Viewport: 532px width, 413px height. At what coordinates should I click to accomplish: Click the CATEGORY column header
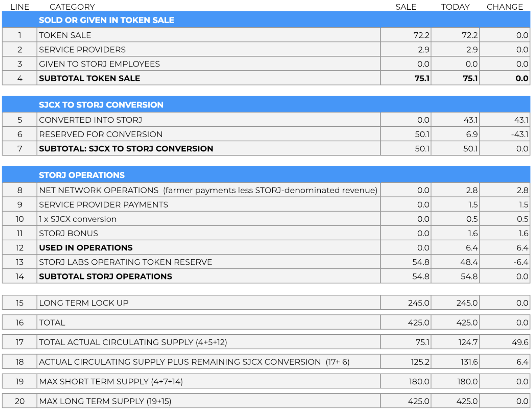click(72, 7)
